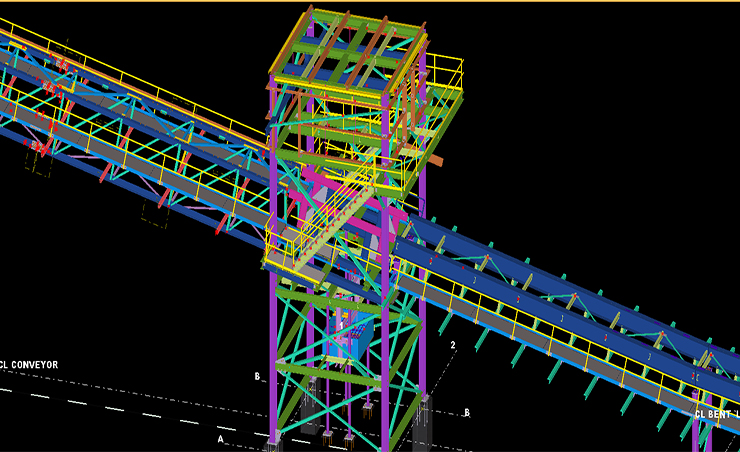The image size is (740, 452).
Task: Click the CL CONVEYOR centerline label
Action: 30,365
